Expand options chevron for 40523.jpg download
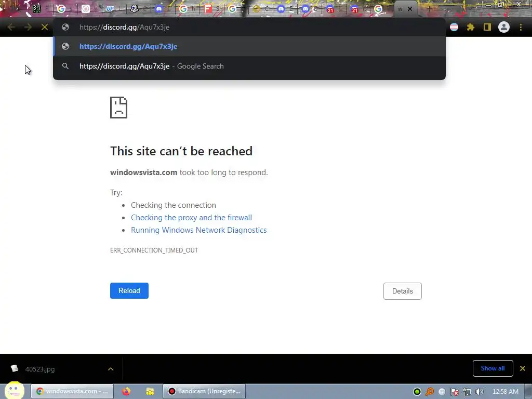Image resolution: width=532 pixels, height=399 pixels. tap(111, 369)
